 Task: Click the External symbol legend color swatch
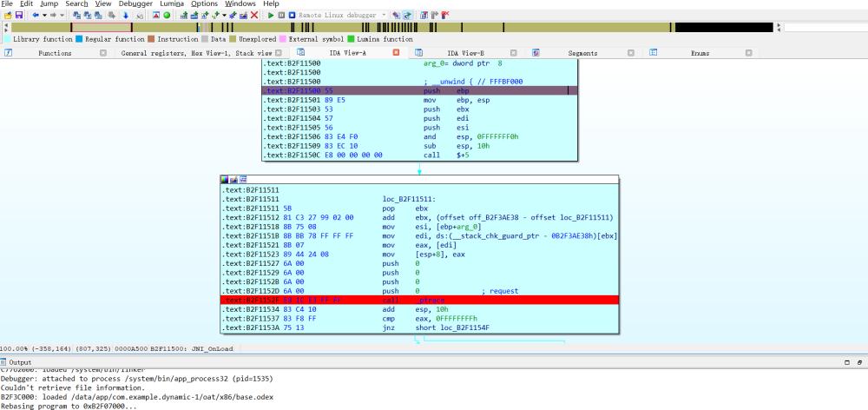tap(283, 39)
